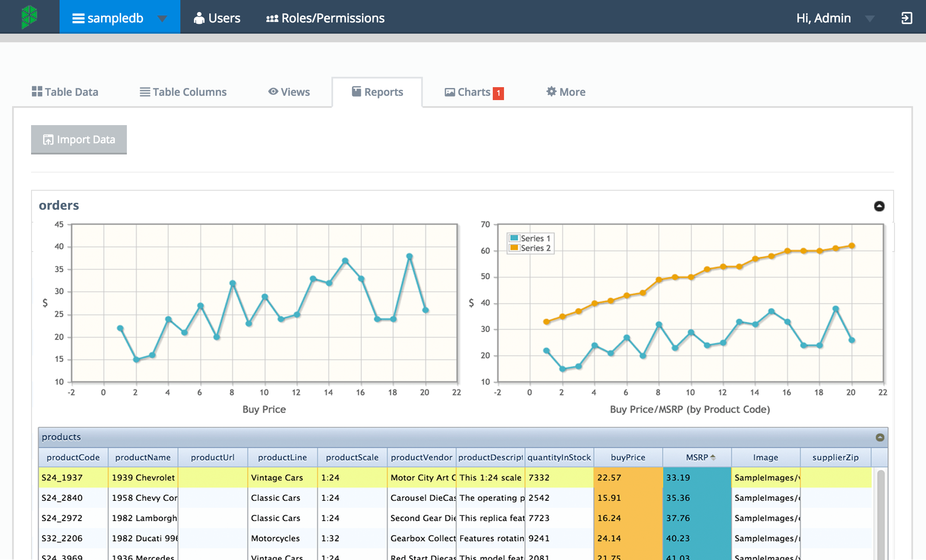
Task: Click the Series 2 legend swatch
Action: click(x=513, y=248)
